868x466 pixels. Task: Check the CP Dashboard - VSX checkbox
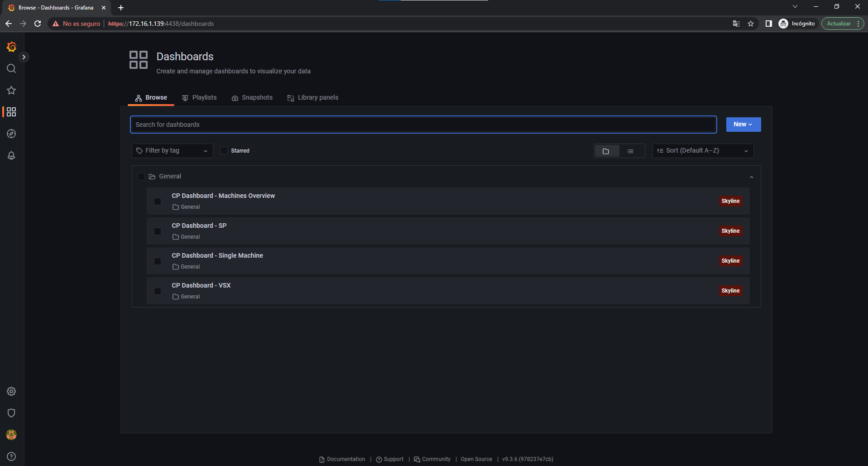[158, 291]
